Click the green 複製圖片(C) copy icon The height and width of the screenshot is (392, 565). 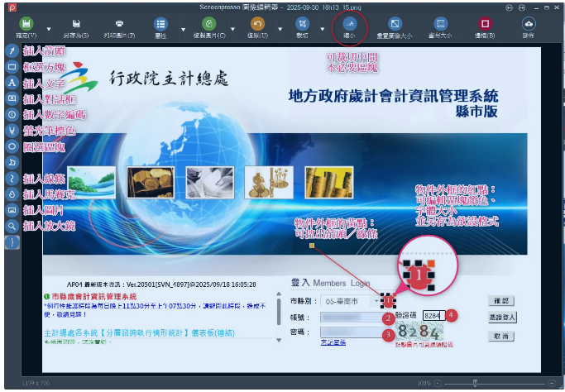[x=209, y=24]
